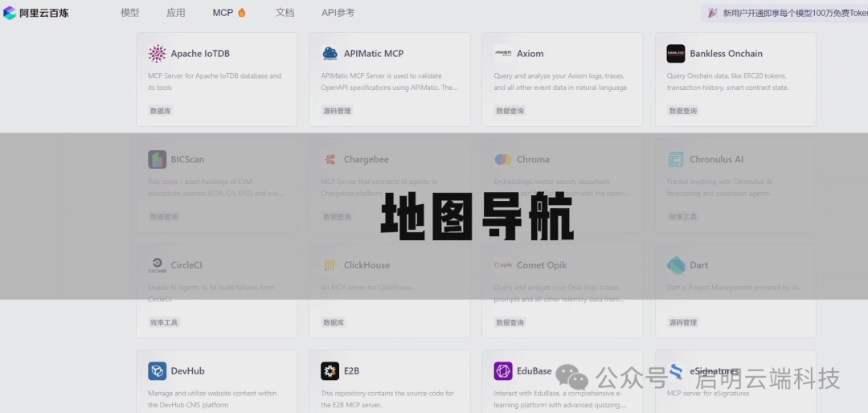Open the APIMatic MCP card title
Viewport: 868px width, 413px height.
374,54
